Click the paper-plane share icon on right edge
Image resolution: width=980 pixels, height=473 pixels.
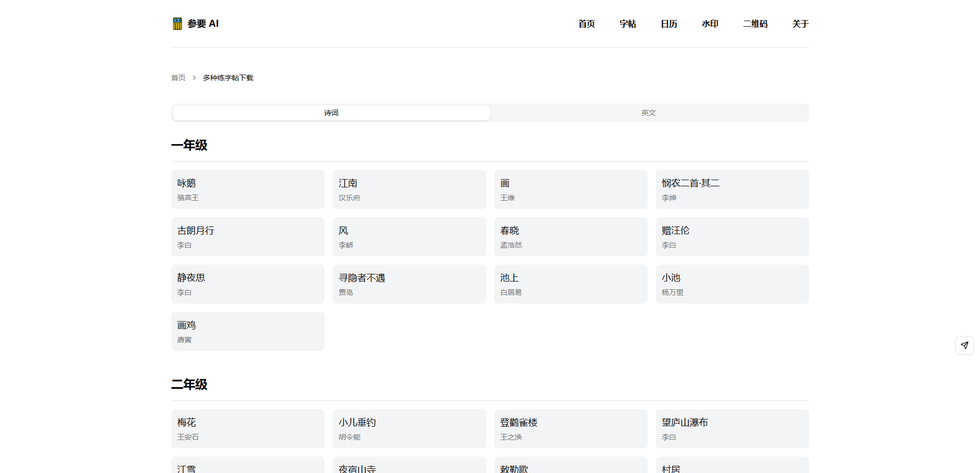click(x=965, y=345)
